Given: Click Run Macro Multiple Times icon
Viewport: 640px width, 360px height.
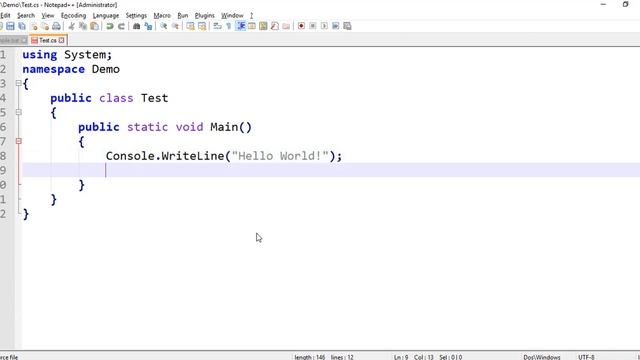Looking at the screenshot, I should (336, 26).
